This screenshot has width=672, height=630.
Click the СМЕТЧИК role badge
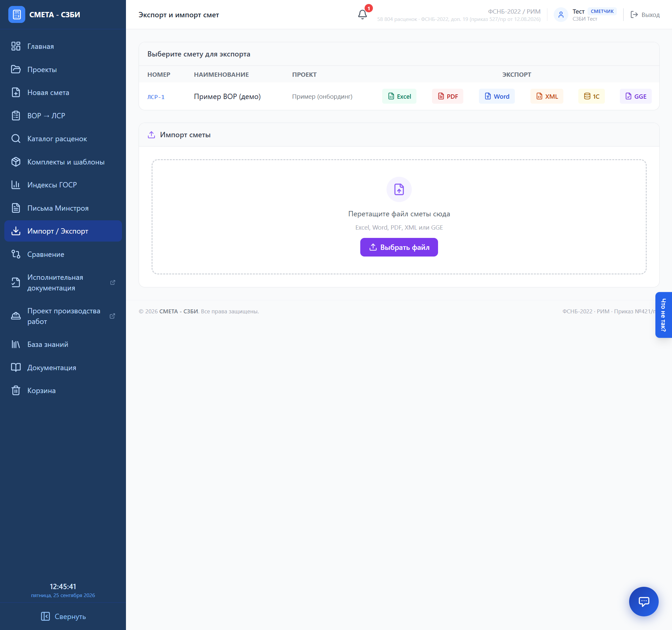602,11
